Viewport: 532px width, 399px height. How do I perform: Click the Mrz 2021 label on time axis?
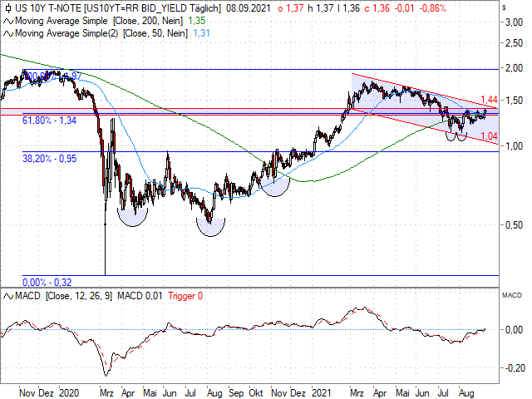pyautogui.click(x=357, y=389)
